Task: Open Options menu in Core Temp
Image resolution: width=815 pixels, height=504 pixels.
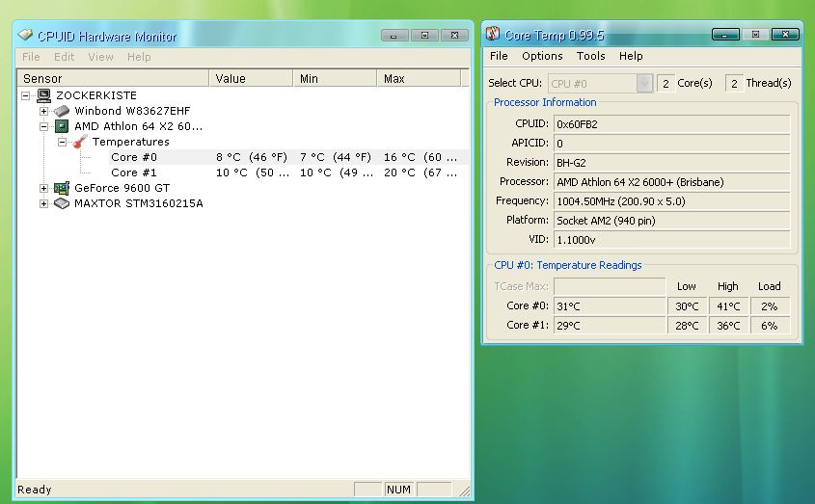Action: [542, 56]
